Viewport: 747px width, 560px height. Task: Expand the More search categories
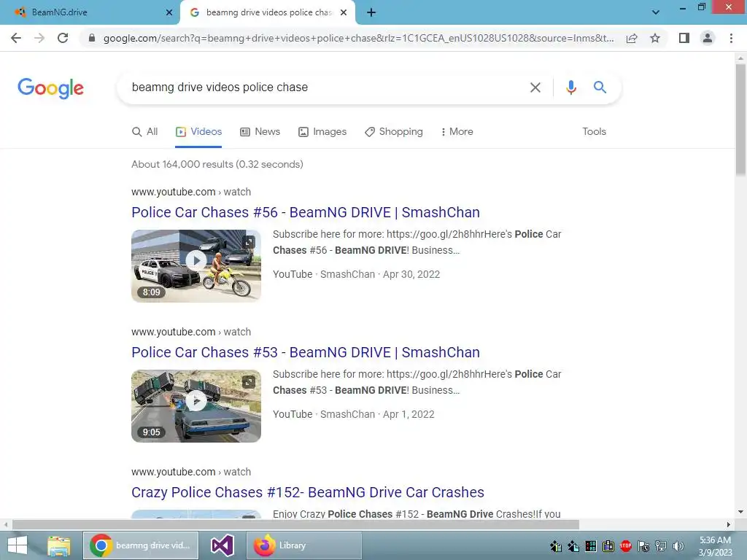click(457, 132)
